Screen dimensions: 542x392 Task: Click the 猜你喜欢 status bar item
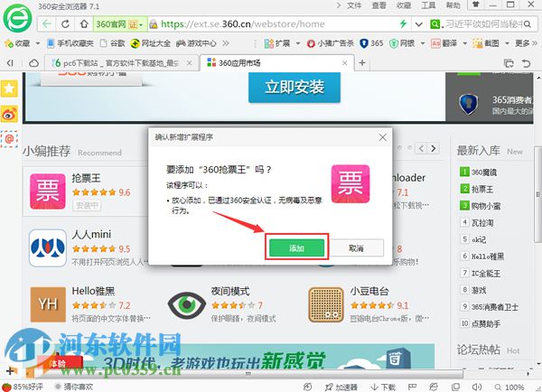pos(74,387)
